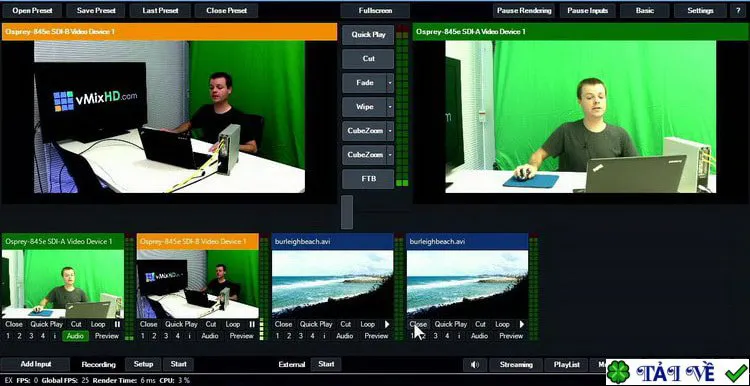Click the status bar text "Global FPS"

(59, 381)
